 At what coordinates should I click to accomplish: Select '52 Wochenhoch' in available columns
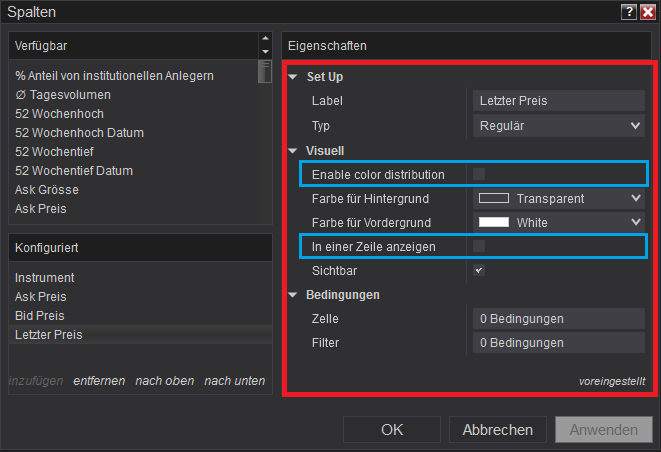[x=60, y=114]
